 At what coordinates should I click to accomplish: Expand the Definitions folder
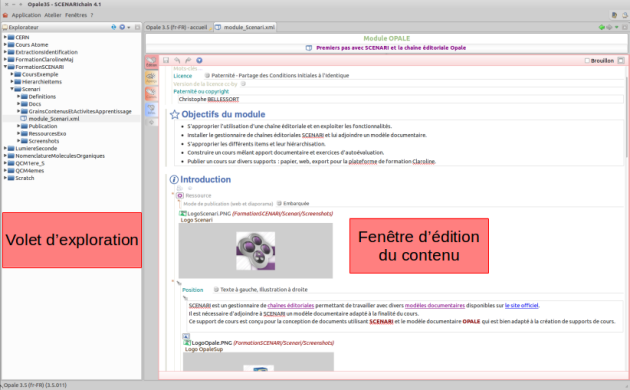click(18, 96)
